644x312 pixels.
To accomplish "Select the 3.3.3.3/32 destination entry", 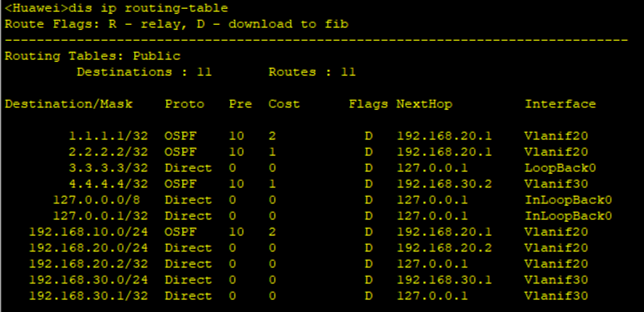I will click(x=109, y=168).
